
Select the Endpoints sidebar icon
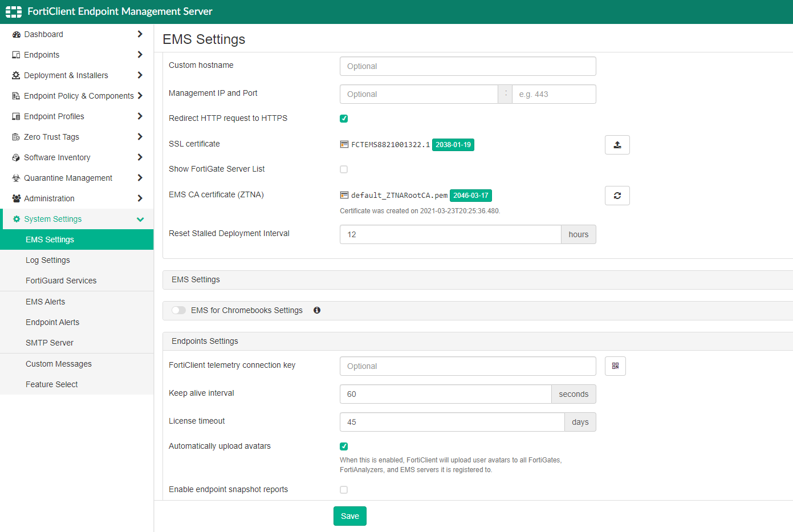click(x=16, y=55)
